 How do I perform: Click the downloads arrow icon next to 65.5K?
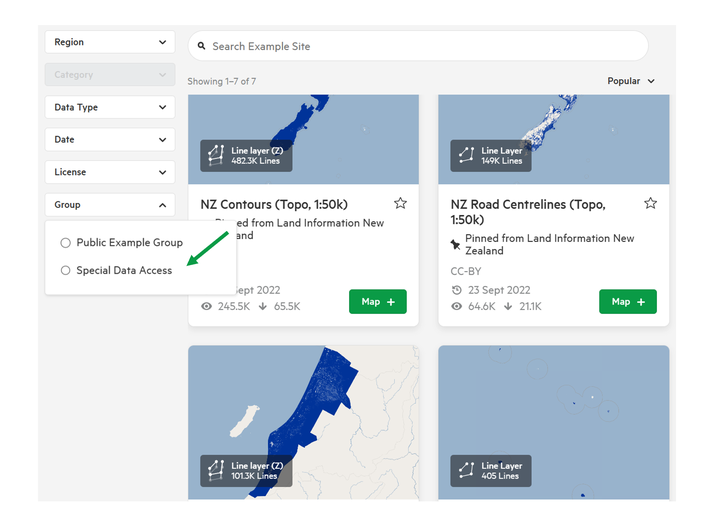[x=263, y=306]
